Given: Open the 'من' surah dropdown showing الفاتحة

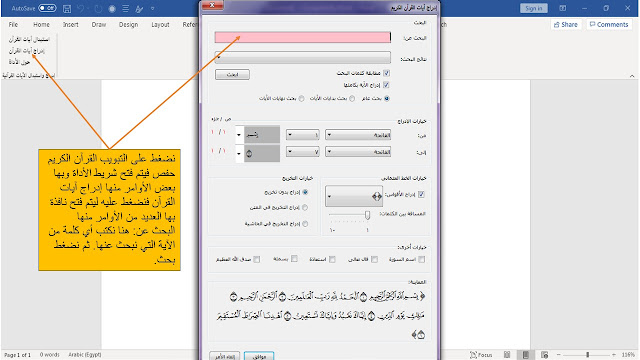Looking at the screenshot, I should (x=358, y=135).
